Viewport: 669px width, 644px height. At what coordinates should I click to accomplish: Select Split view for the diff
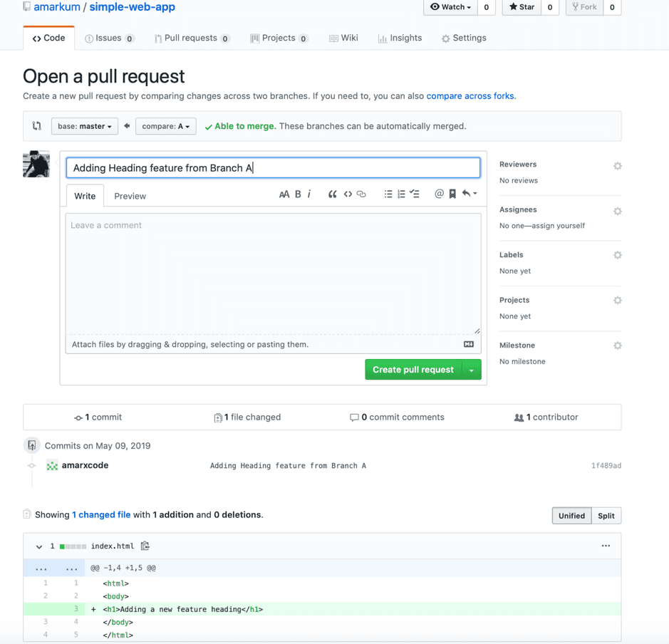pos(606,515)
